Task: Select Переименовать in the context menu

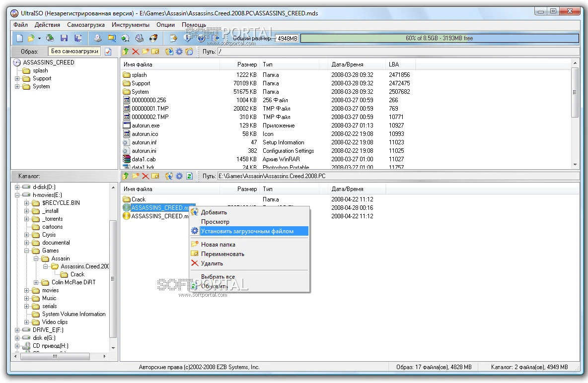Action: (222, 254)
